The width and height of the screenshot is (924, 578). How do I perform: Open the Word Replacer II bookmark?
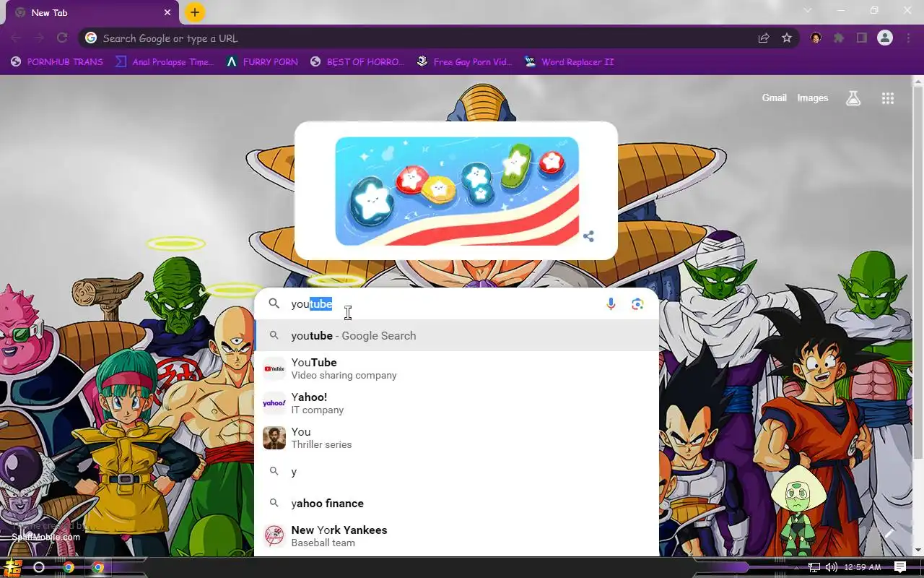coord(569,62)
